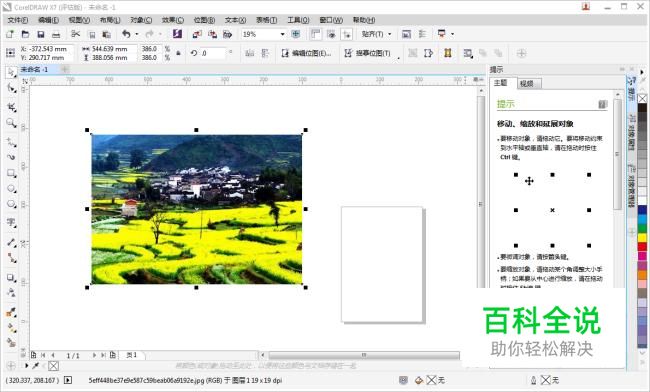This screenshot has height=392, width=650.
Task: Click the New document icon
Action: 10,34
